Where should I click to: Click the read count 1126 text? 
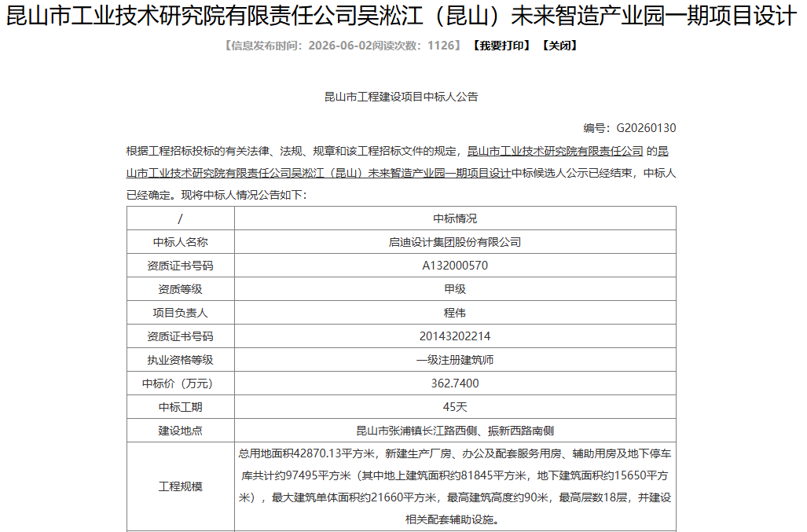point(441,46)
